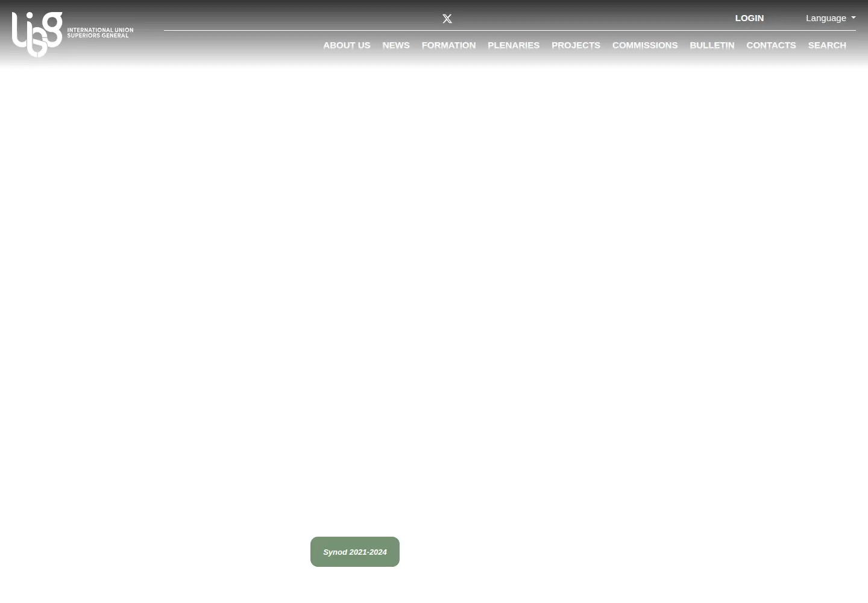This screenshot has width=868, height=603.
Task: Open SEARCH from the navigation bar
Action: click(x=827, y=45)
